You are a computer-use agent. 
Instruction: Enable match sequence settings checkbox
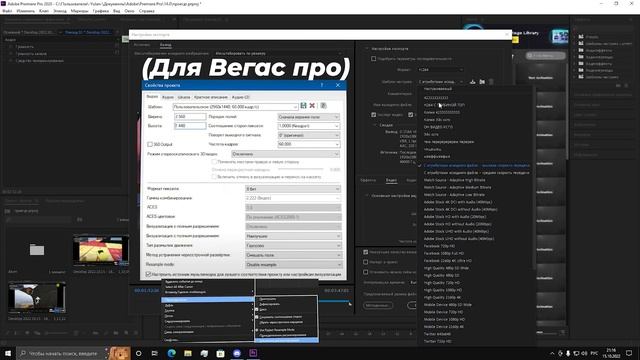tap(373, 59)
